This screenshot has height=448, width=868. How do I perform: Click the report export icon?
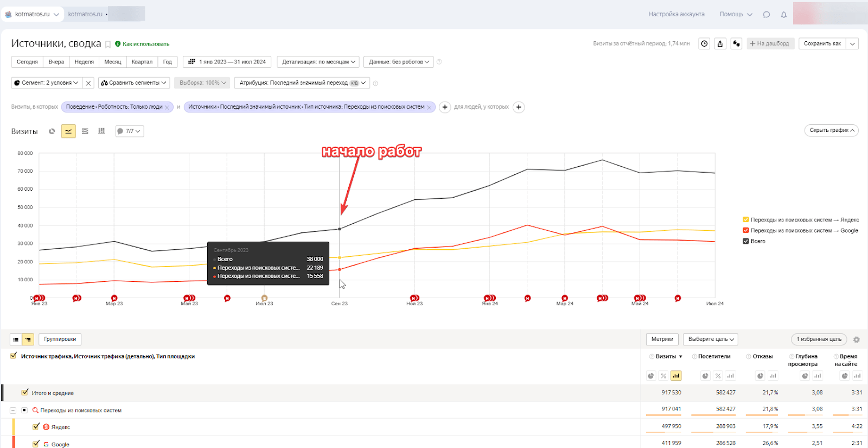pos(720,44)
